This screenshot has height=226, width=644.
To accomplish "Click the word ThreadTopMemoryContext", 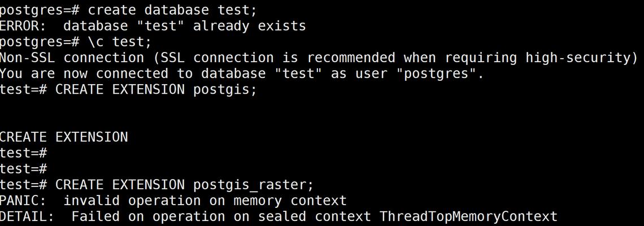I will click(468, 216).
